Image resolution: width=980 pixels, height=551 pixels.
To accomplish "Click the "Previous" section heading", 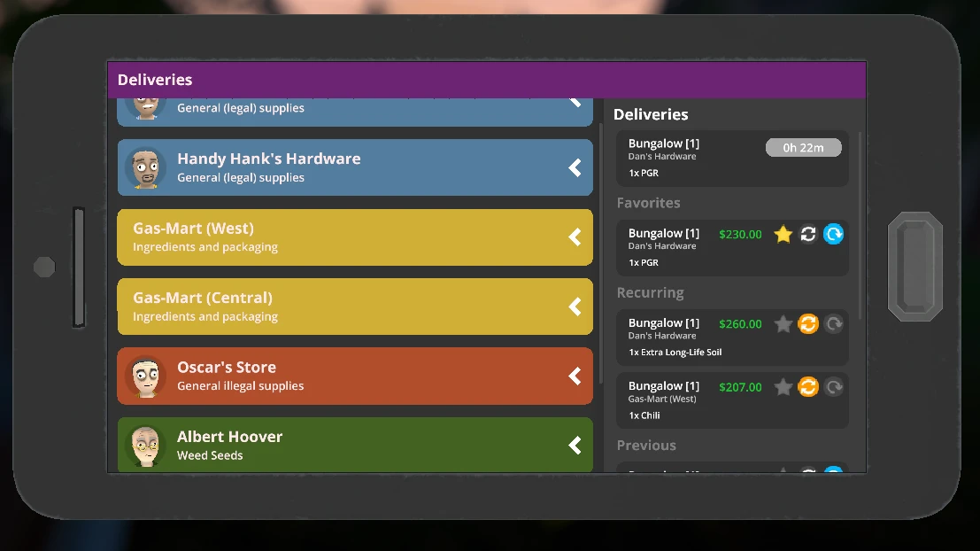I will 646,446.
